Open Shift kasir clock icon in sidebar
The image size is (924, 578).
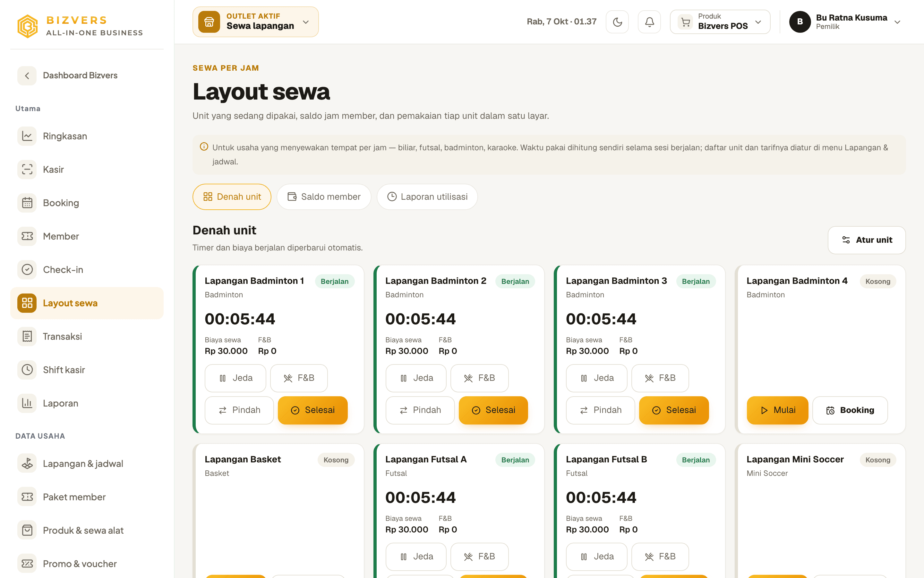point(27,370)
